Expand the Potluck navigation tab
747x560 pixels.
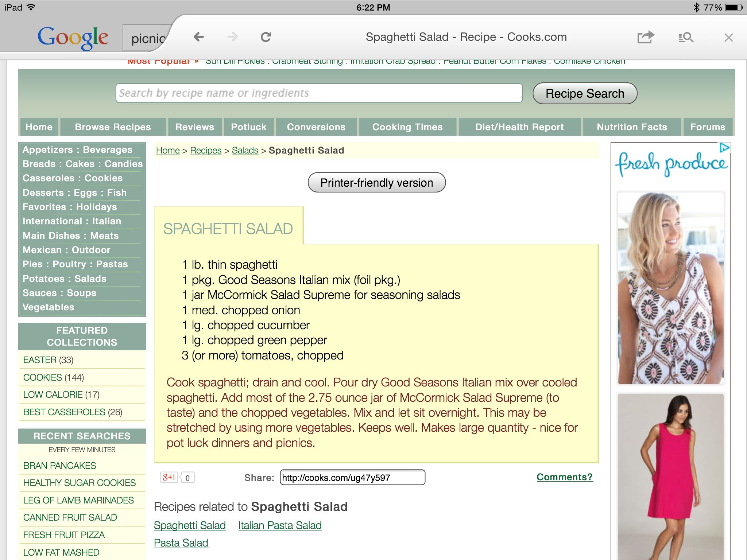(x=248, y=127)
